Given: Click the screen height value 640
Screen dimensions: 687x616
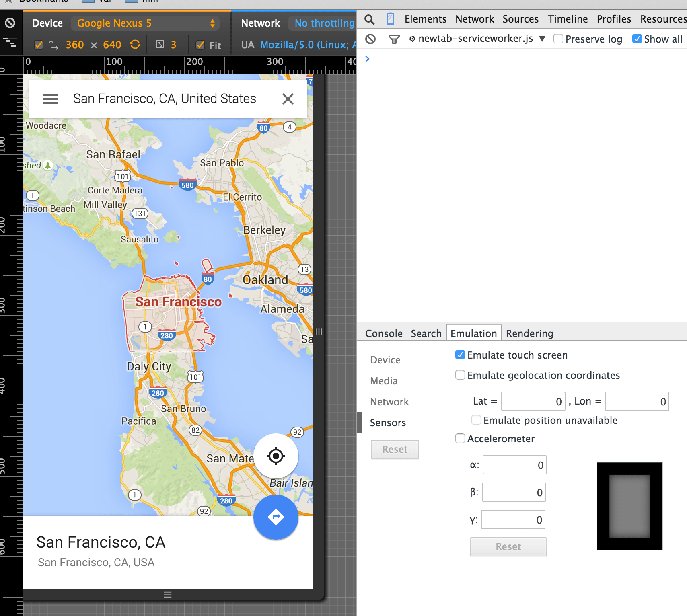Looking at the screenshot, I should coord(112,45).
